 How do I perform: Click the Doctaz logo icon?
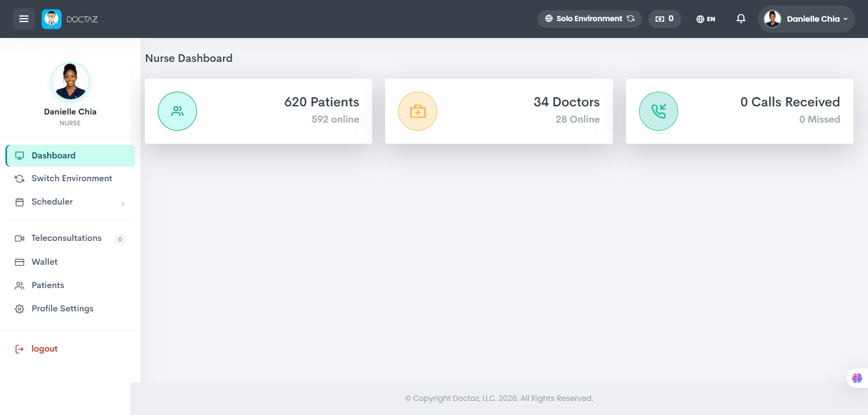tap(52, 19)
